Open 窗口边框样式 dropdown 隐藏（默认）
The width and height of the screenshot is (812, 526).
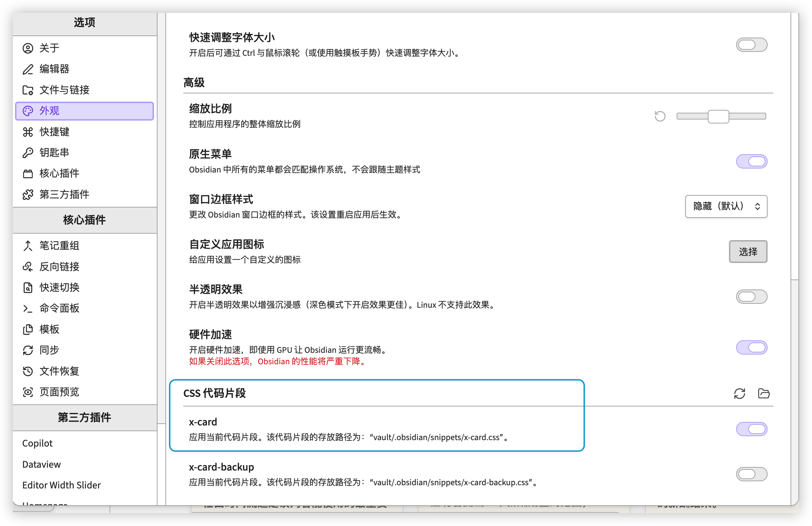726,206
